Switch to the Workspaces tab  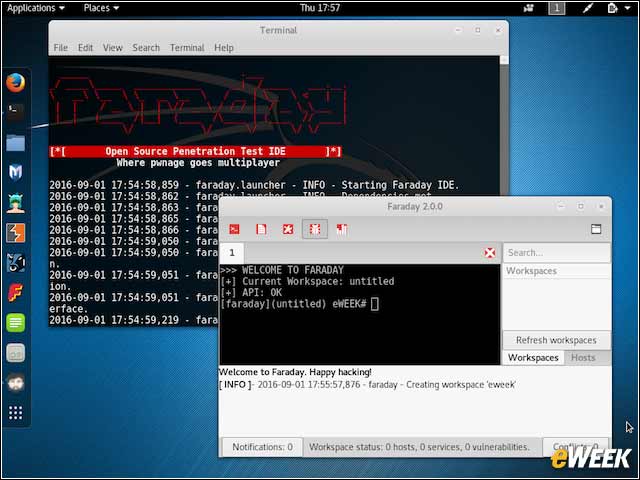tap(533, 358)
